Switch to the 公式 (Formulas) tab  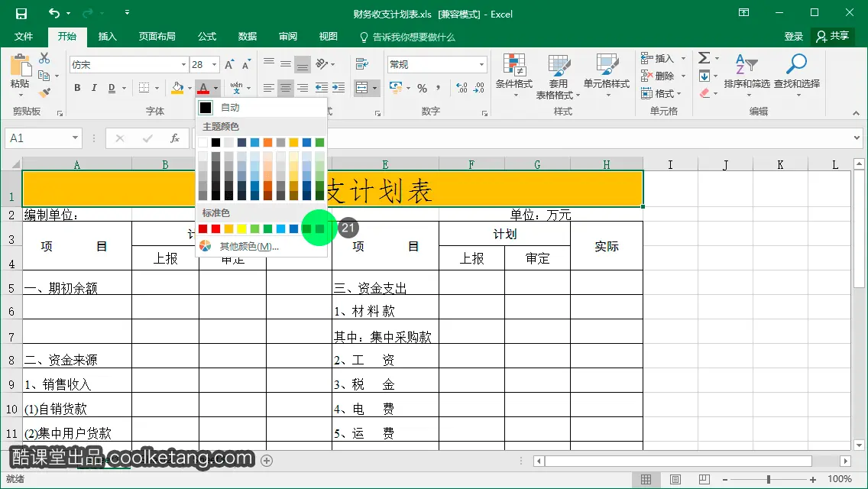coord(207,37)
